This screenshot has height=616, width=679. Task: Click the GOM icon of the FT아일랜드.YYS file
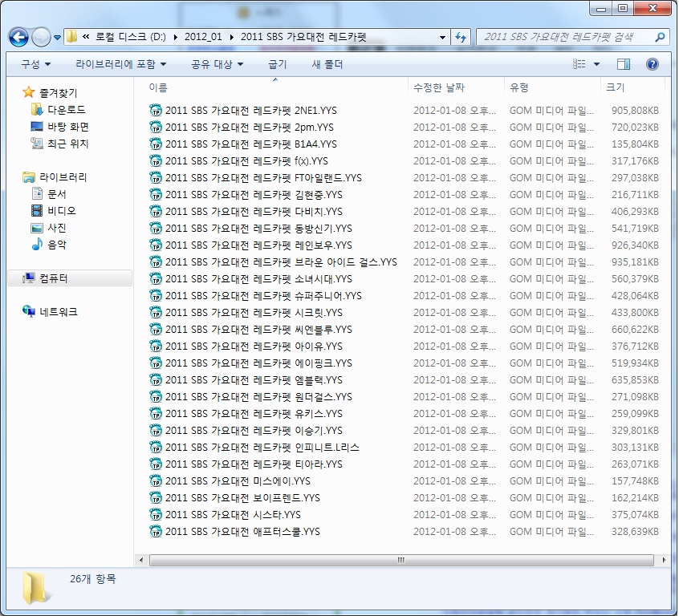(156, 178)
